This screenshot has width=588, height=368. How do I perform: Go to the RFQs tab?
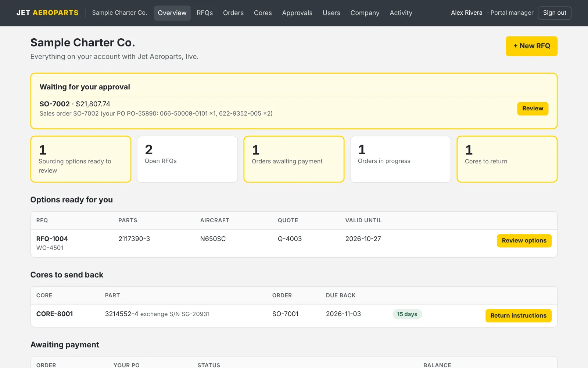(x=205, y=13)
